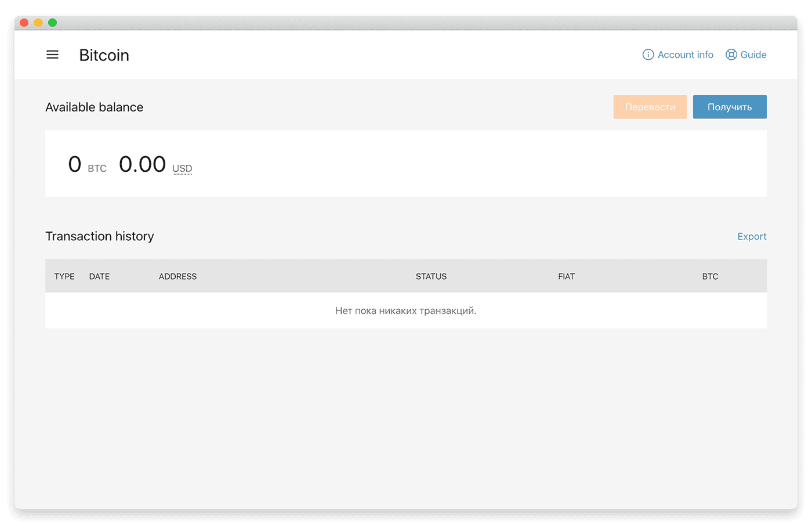
Task: Open Account info link
Action: (x=678, y=55)
